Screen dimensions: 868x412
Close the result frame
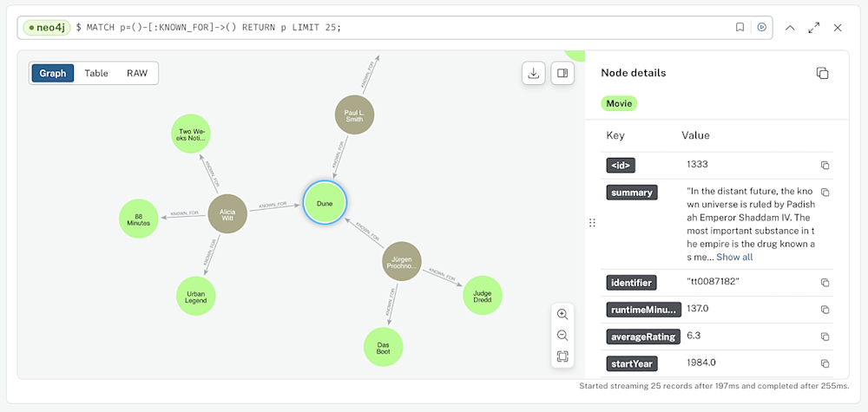[x=838, y=28]
